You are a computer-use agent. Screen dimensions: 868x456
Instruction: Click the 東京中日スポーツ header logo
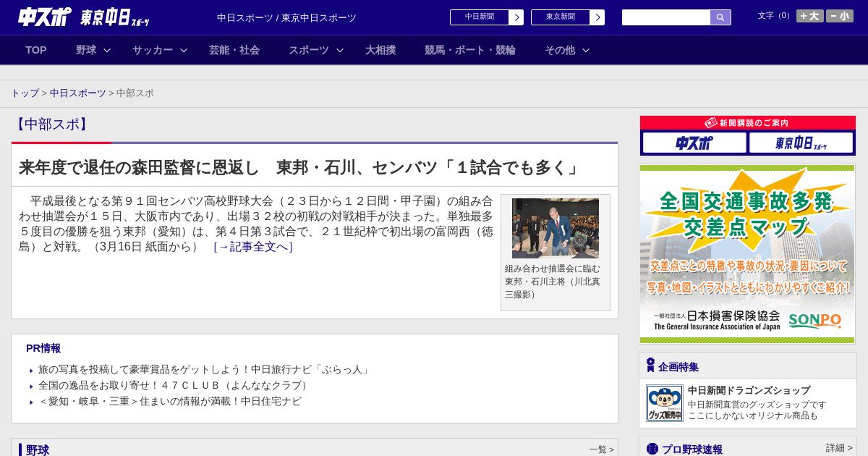coord(115,18)
